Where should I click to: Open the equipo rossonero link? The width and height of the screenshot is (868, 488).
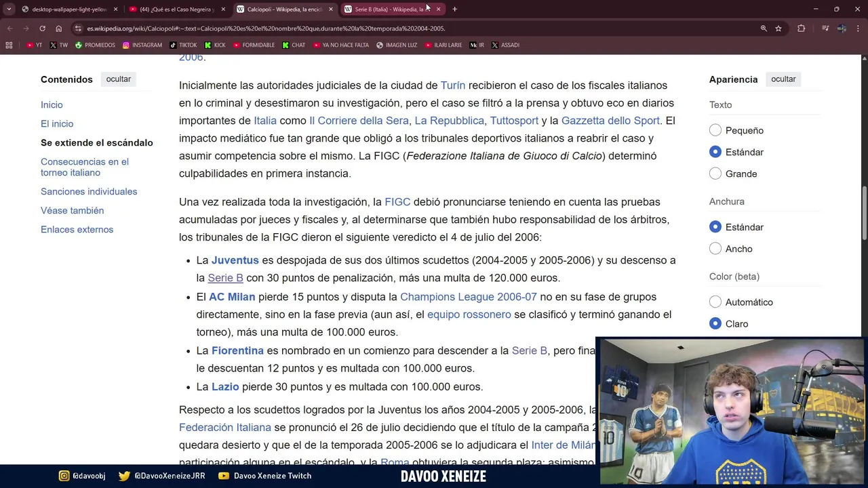(469, 314)
